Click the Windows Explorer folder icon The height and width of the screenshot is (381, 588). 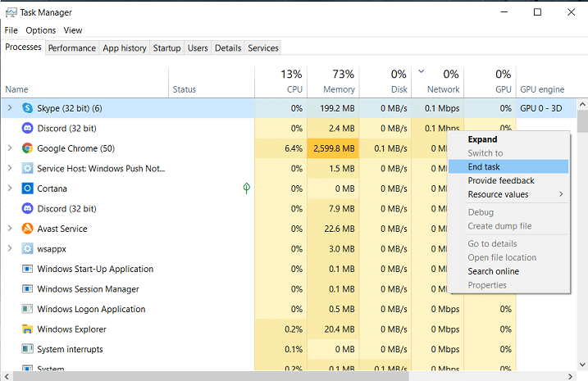[x=27, y=329]
